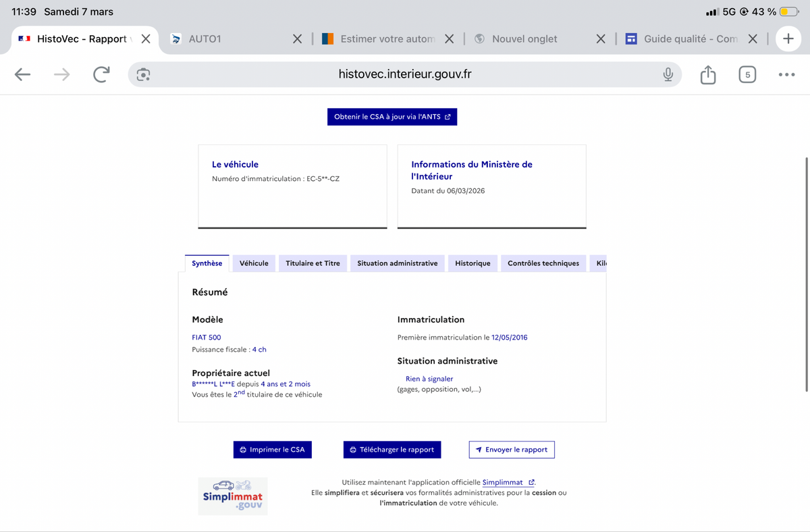Open the Situation administrative tab
810x532 pixels.
pos(397,263)
